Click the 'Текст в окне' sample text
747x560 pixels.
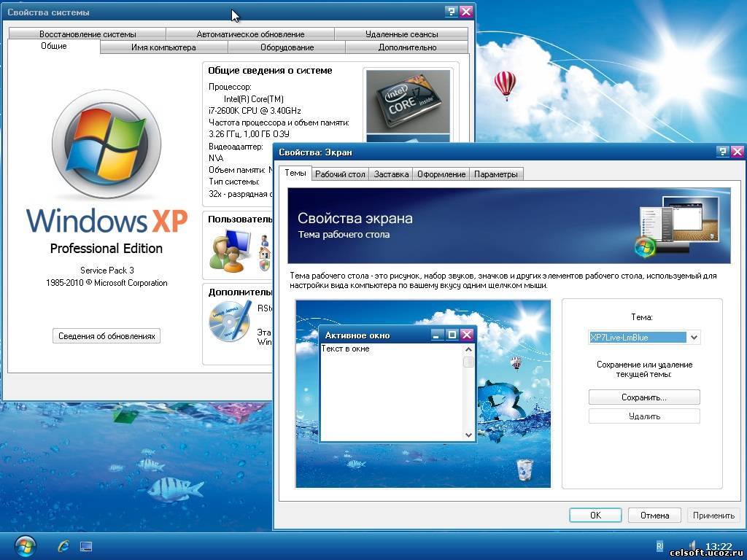(x=345, y=349)
